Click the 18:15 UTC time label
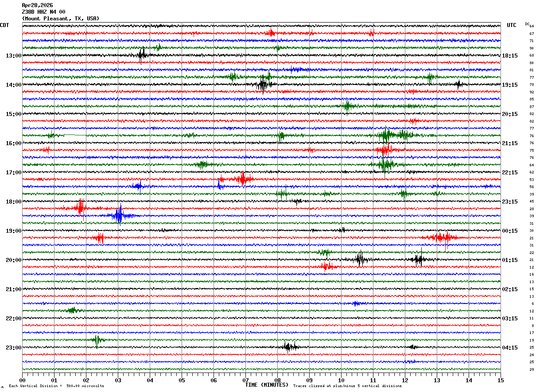 [509, 56]
